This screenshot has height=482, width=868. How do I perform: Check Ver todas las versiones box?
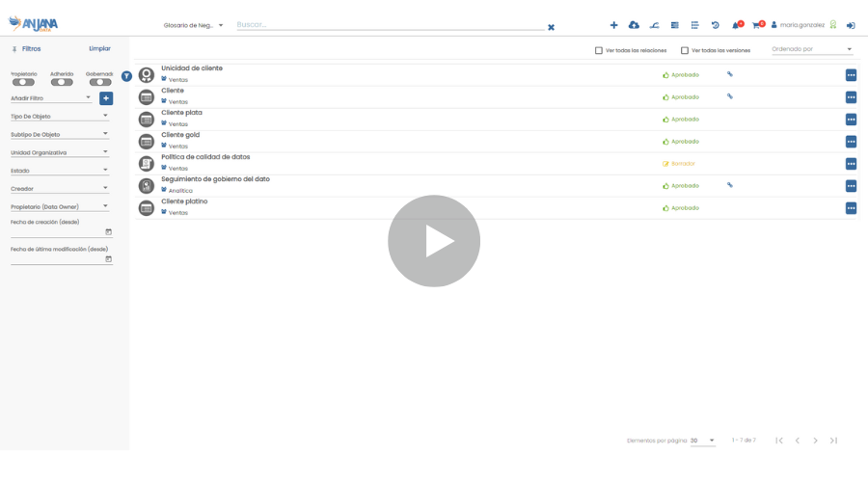[685, 50]
